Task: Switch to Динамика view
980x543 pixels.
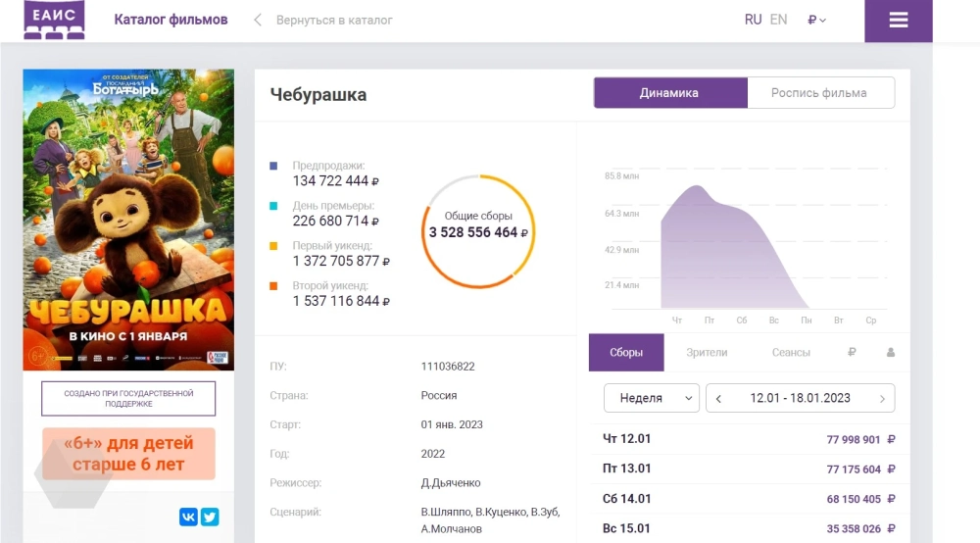Action: [x=669, y=93]
